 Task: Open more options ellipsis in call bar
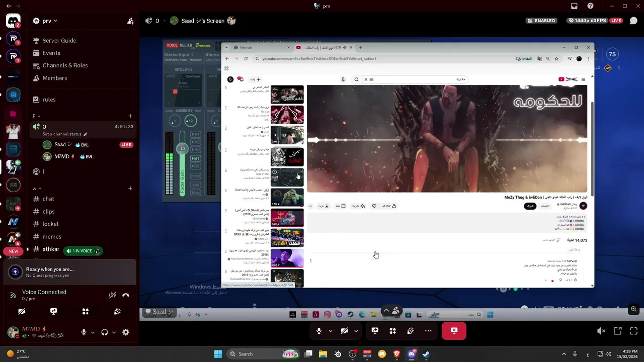click(x=428, y=331)
